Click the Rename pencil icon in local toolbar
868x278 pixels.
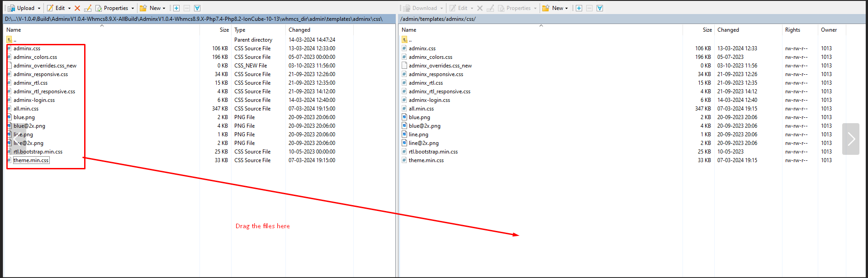pos(87,8)
